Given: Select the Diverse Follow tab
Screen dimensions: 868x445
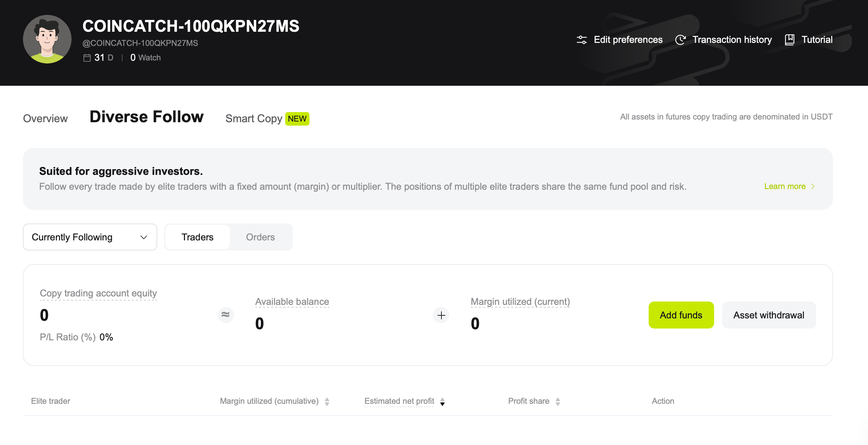Looking at the screenshot, I should [x=146, y=117].
